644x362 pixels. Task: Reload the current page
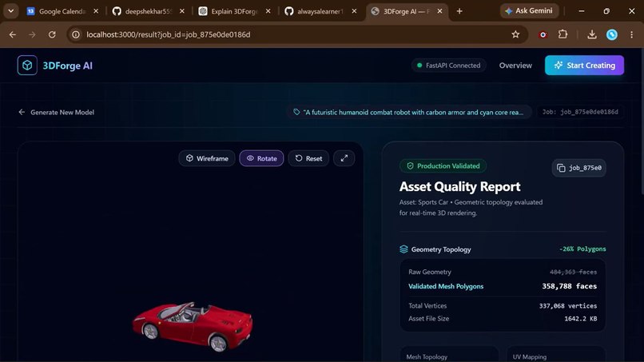(52, 34)
